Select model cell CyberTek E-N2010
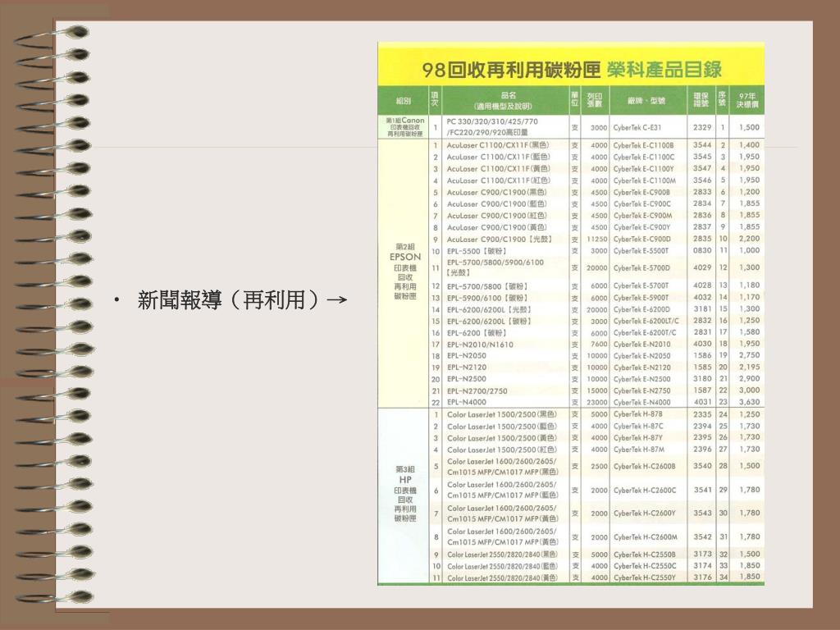840x630 pixels. (641, 344)
